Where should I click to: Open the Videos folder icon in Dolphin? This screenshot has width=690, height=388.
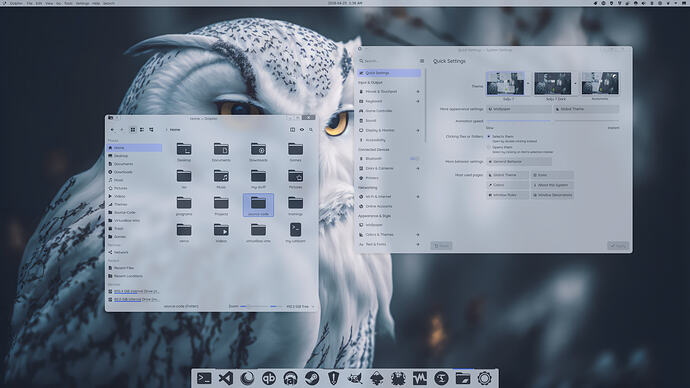pyautogui.click(x=221, y=232)
